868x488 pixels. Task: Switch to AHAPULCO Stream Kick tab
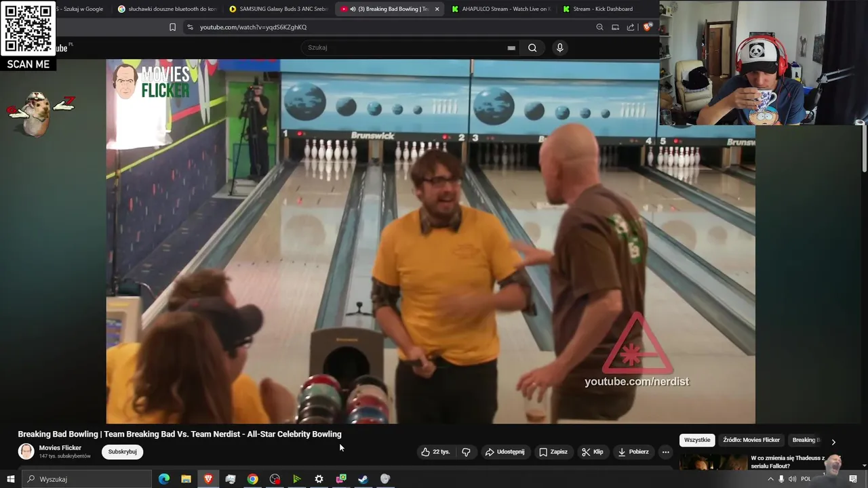tap(501, 9)
